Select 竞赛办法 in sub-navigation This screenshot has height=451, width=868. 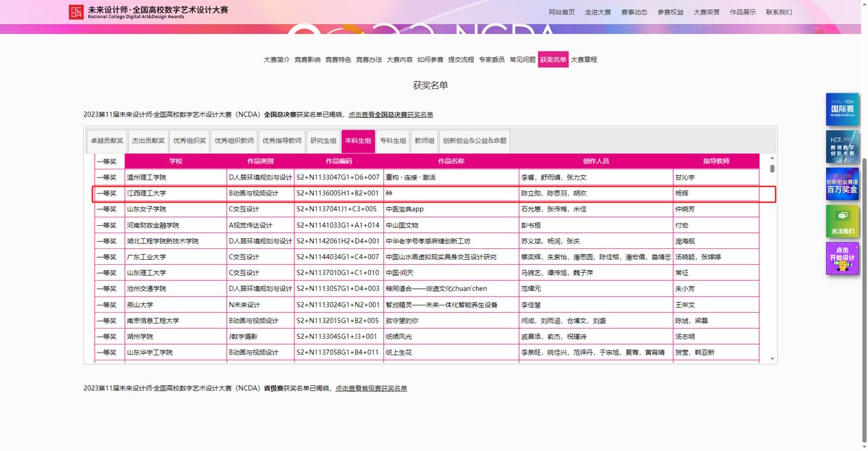(369, 59)
